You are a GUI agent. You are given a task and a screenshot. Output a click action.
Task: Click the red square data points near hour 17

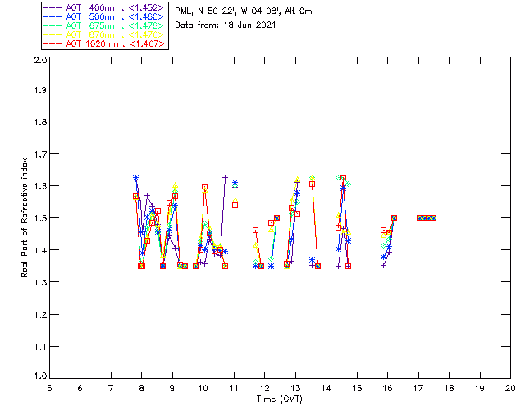point(426,217)
